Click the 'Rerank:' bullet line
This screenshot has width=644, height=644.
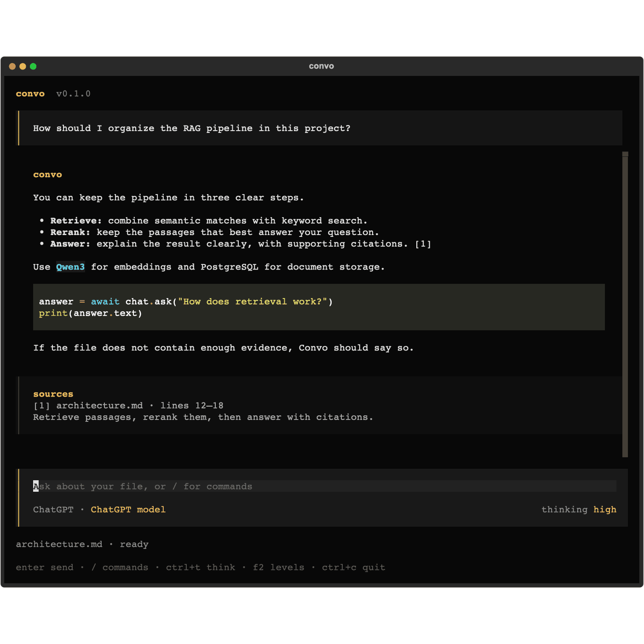pos(209,232)
